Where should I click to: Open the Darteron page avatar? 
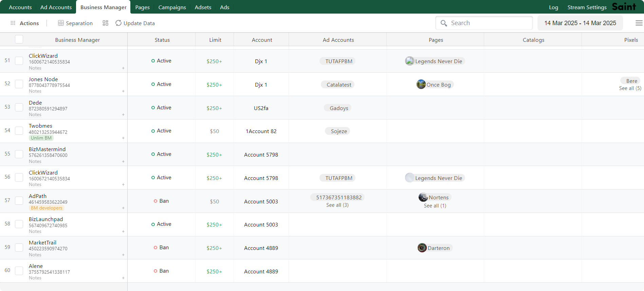pos(422,248)
